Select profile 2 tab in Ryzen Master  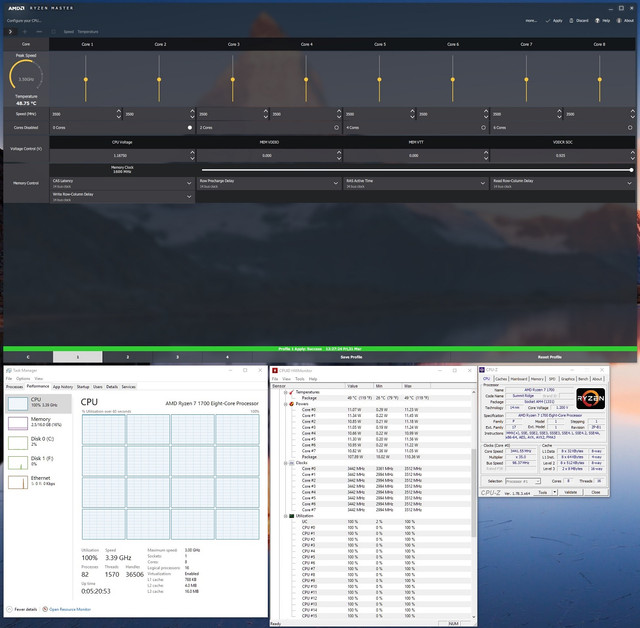pyautogui.click(x=127, y=357)
